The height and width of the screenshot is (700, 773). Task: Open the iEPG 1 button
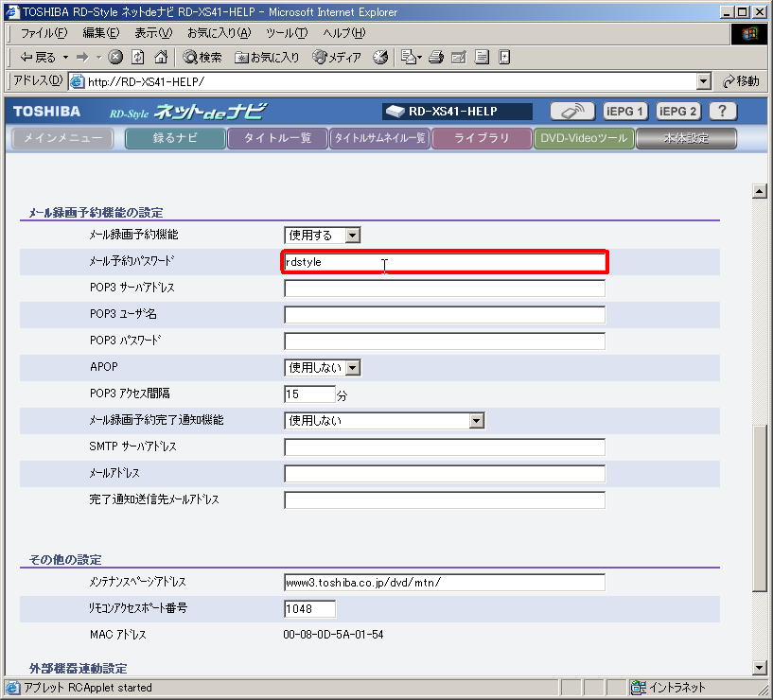(x=625, y=112)
